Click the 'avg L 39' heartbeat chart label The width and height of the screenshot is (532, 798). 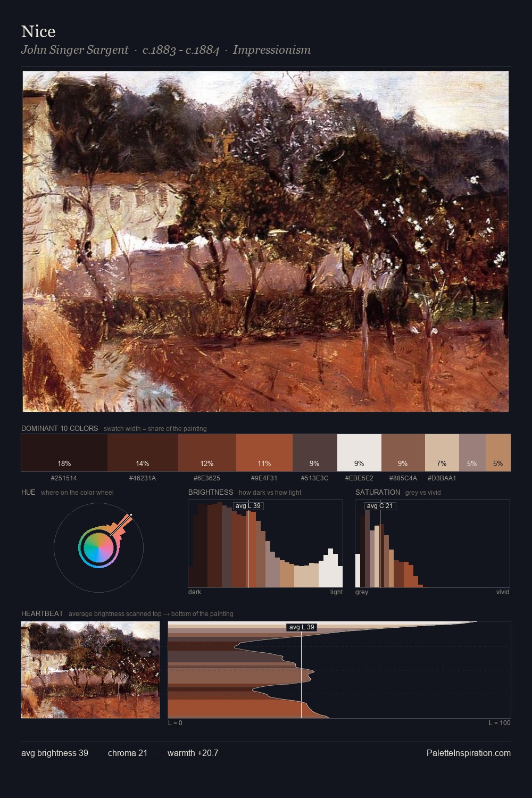click(302, 627)
